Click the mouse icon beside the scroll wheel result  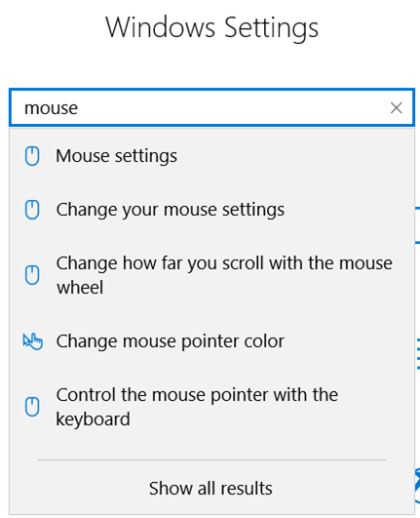tap(32, 275)
